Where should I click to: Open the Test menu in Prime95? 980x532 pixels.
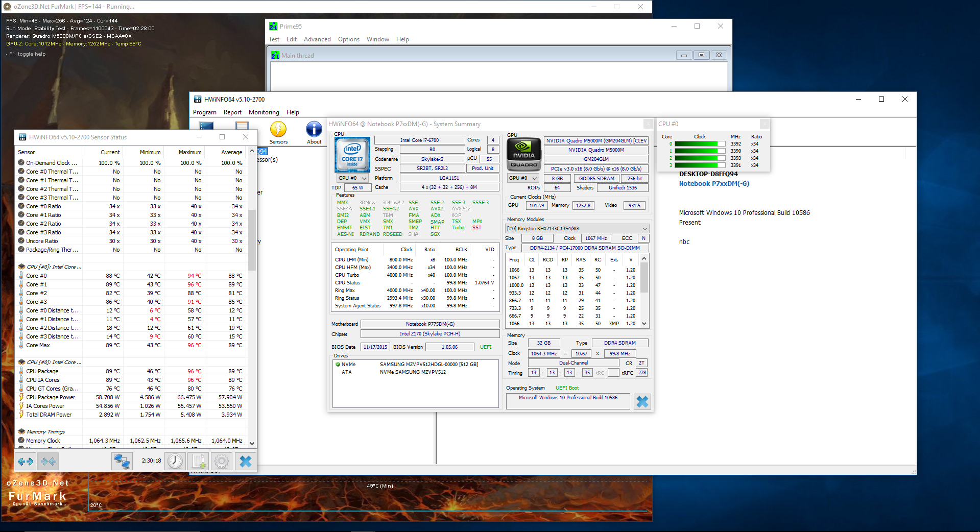tap(274, 39)
